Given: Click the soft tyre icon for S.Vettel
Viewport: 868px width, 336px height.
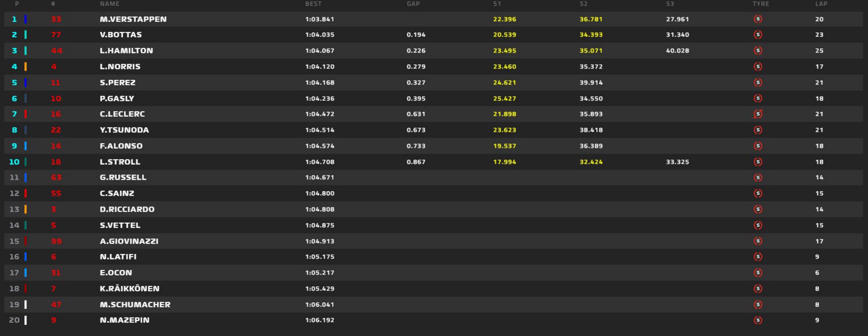Looking at the screenshot, I should pyautogui.click(x=758, y=225).
